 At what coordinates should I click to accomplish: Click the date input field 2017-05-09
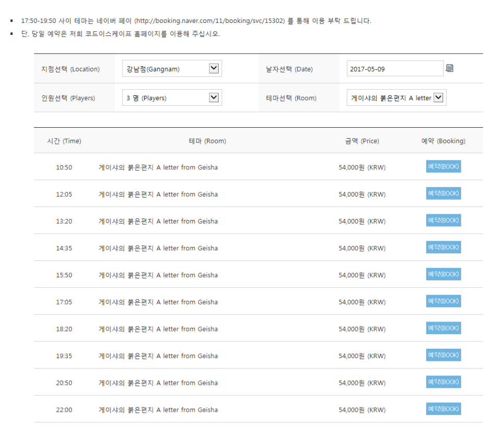click(x=395, y=68)
